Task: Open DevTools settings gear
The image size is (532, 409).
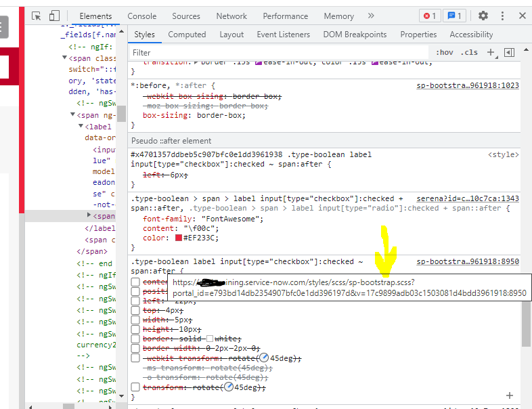Action: pos(483,16)
